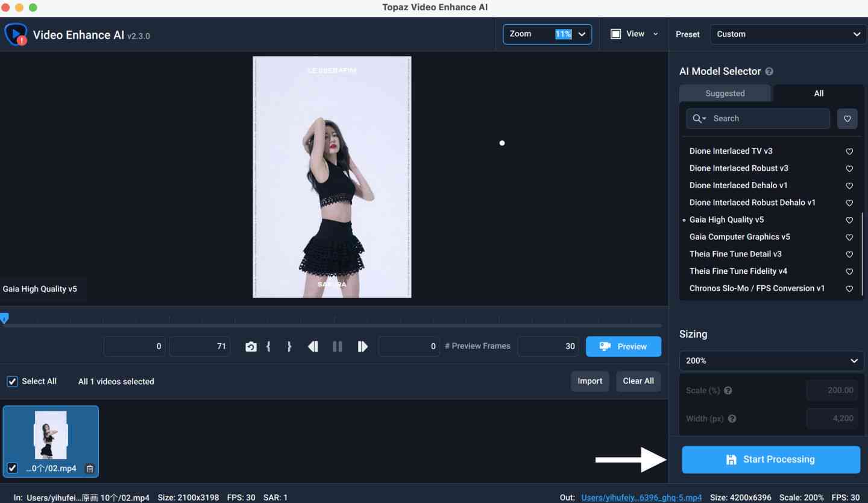Click the start frame field showing 0

coord(134,347)
